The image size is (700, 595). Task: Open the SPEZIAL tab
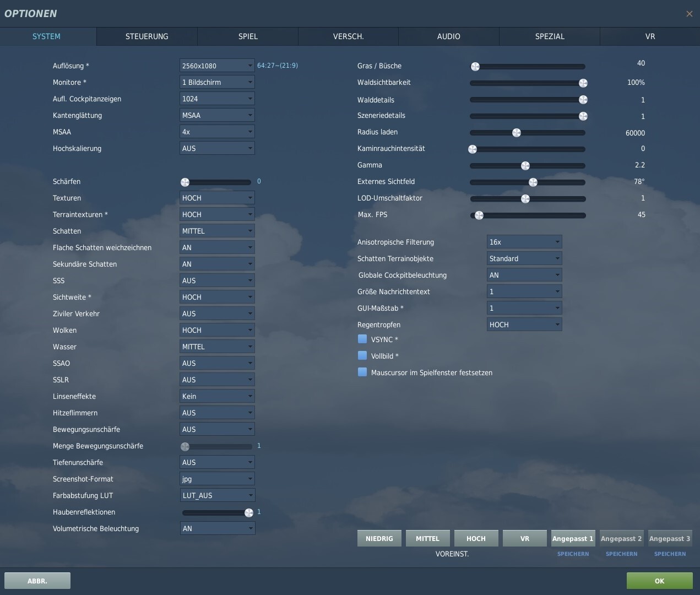550,36
